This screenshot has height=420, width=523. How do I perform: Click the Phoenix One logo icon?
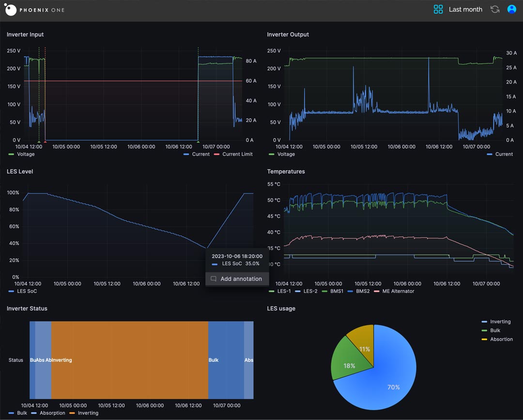[11, 10]
